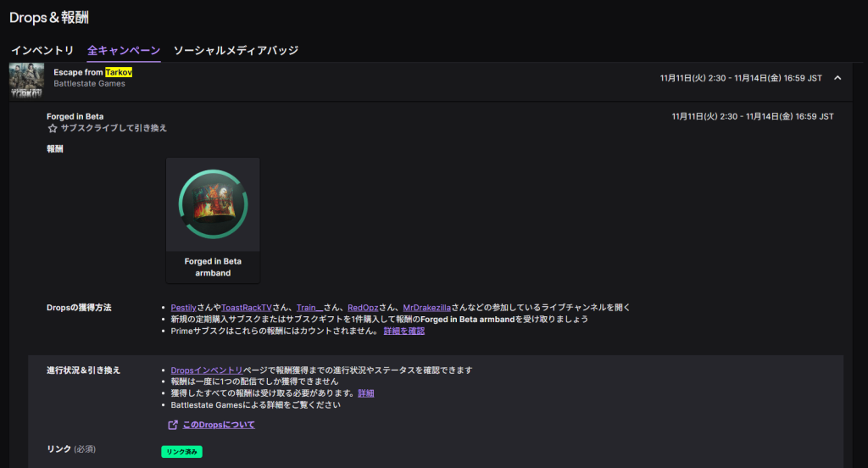The height and width of the screenshot is (468, 868).
Task: Open the Dropsインベントリ page link
Action: (x=207, y=370)
